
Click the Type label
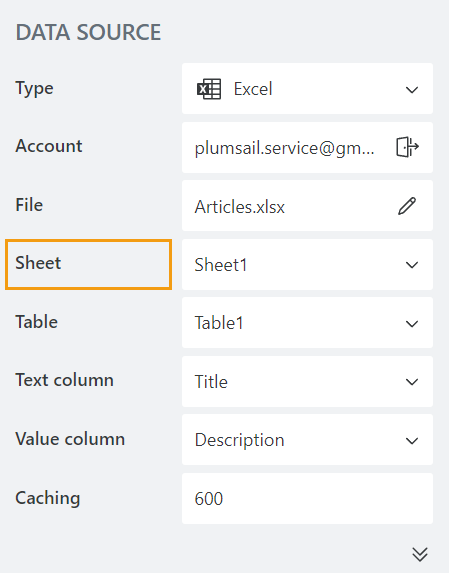click(x=34, y=89)
